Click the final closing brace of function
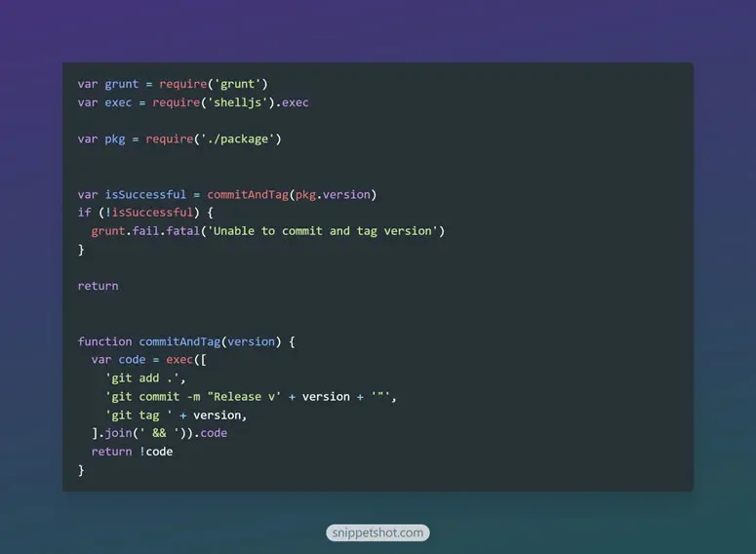756x554 pixels. click(81, 470)
